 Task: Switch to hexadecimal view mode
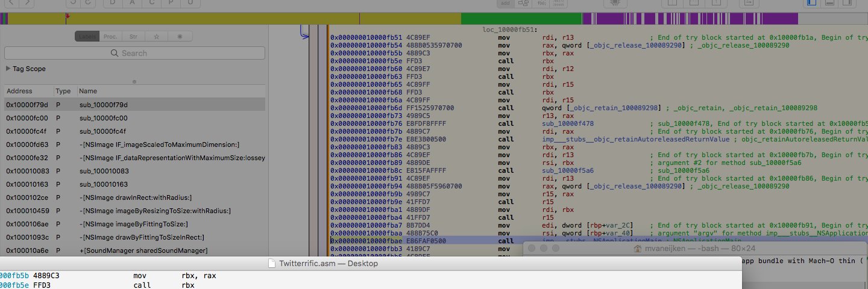(x=558, y=3)
